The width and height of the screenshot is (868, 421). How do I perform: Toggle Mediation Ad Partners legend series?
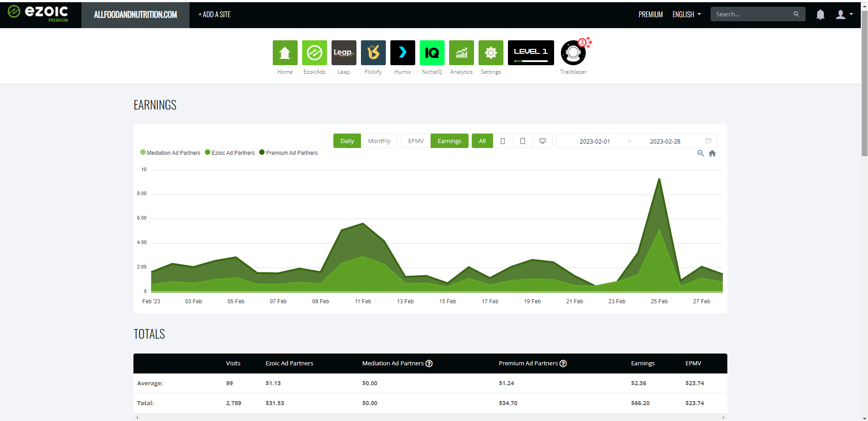pyautogui.click(x=170, y=153)
